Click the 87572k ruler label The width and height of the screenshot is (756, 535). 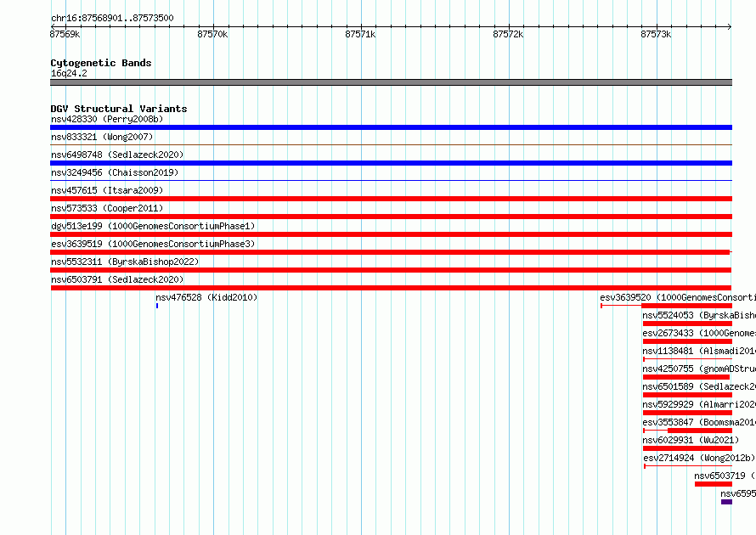pyautogui.click(x=508, y=34)
